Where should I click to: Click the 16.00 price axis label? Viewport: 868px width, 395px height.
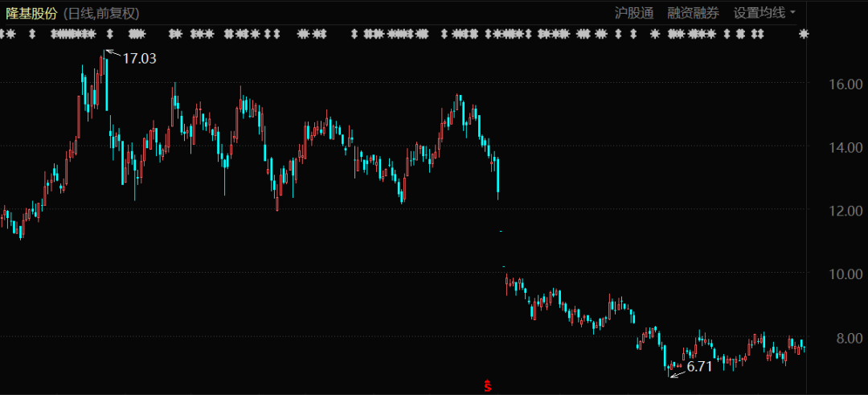pyautogui.click(x=840, y=84)
